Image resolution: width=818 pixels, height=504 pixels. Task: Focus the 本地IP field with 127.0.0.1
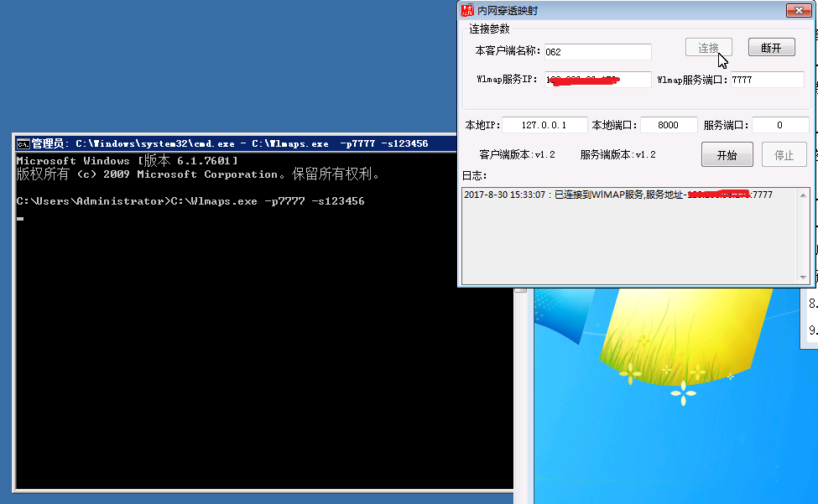coord(544,125)
